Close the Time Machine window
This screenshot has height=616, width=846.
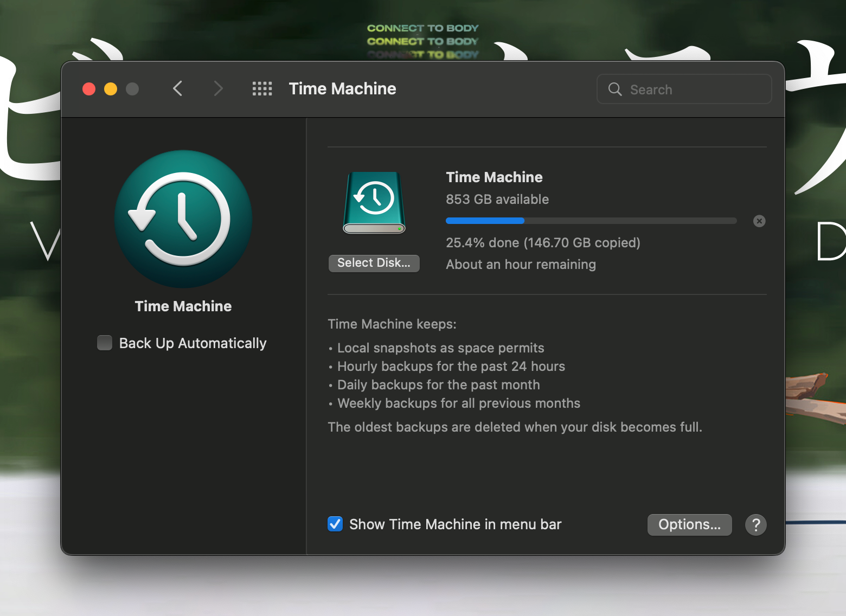pyautogui.click(x=89, y=89)
